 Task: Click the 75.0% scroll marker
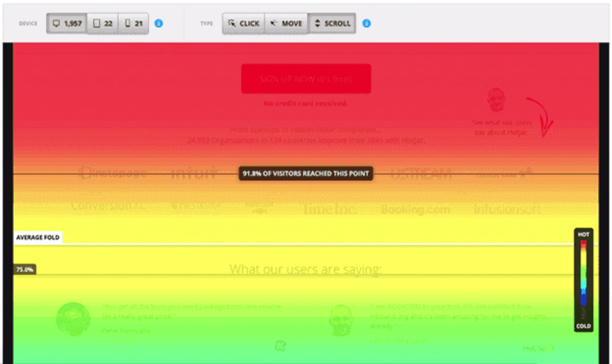(25, 269)
